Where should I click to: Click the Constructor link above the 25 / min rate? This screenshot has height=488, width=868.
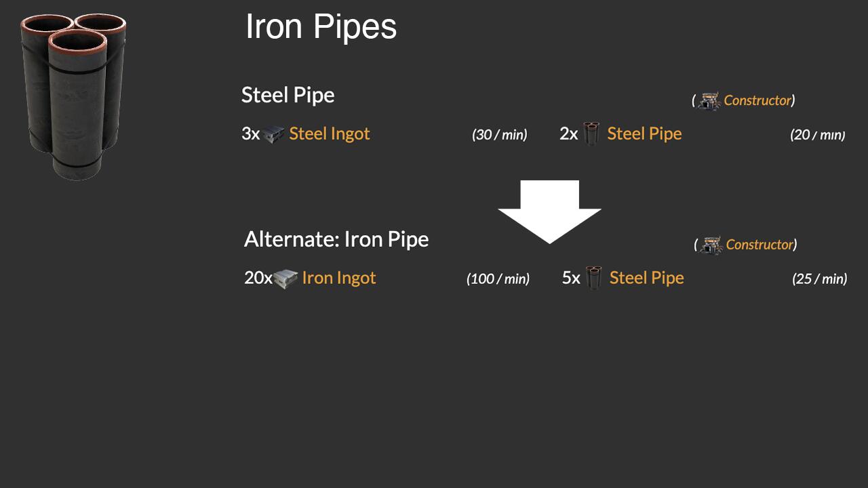[759, 245]
